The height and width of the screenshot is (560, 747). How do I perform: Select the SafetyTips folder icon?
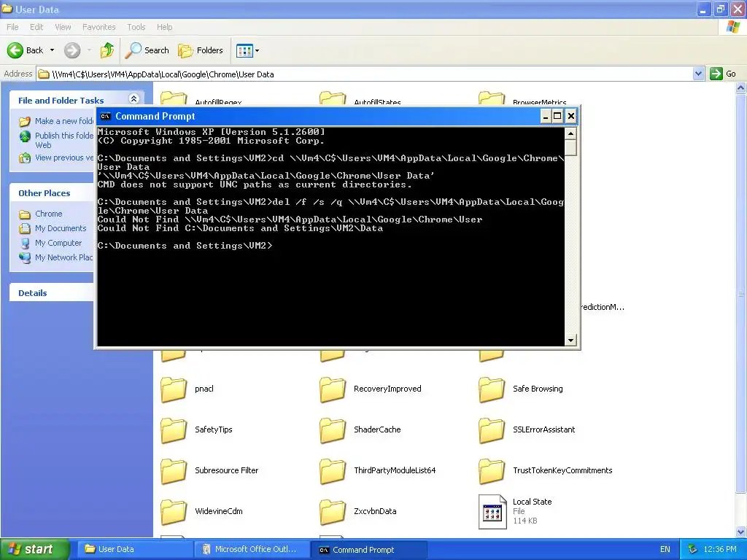[x=174, y=430]
